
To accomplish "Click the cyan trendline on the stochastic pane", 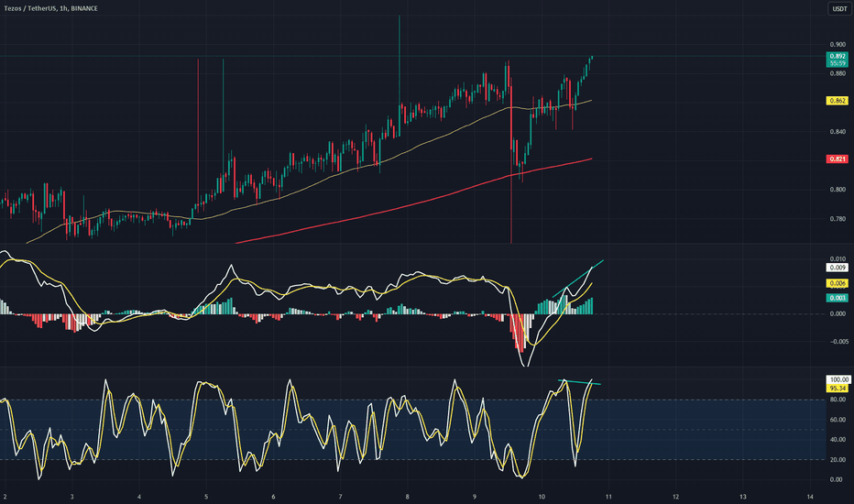I will click(x=582, y=382).
